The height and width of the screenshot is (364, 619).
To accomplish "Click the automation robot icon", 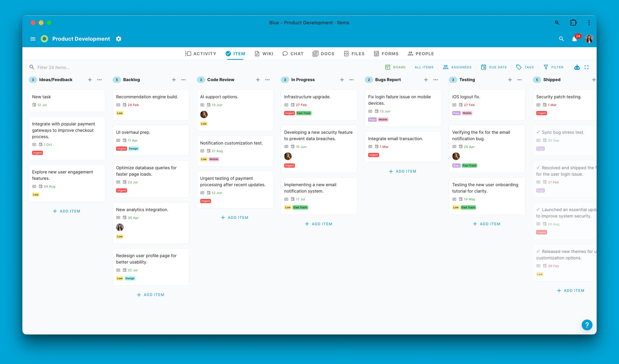I will pos(577,67).
